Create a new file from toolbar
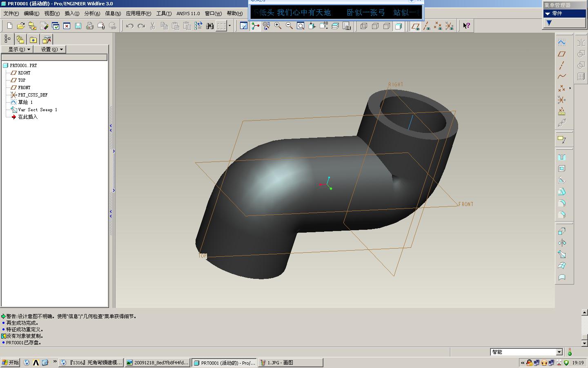 pyautogui.click(x=10, y=26)
